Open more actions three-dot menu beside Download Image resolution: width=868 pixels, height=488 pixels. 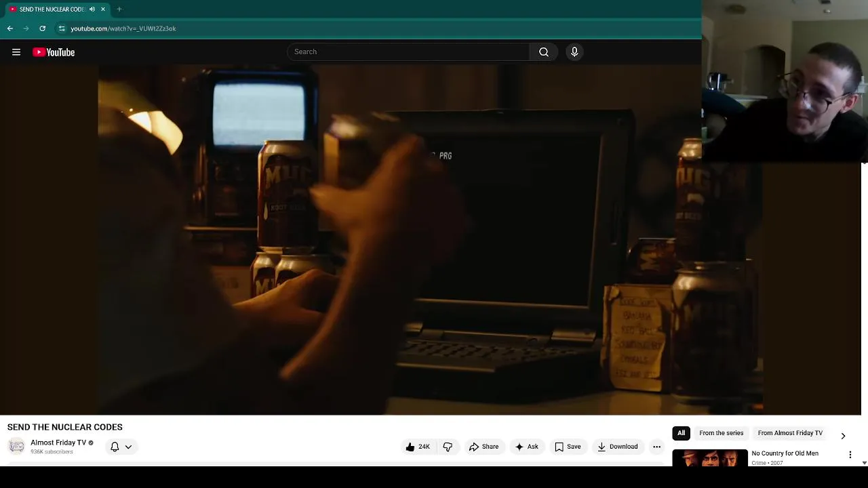(x=656, y=447)
